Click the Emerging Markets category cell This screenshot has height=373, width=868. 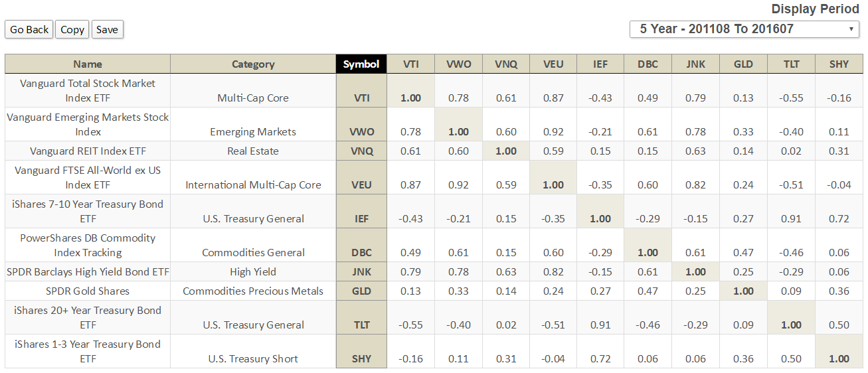(x=253, y=131)
